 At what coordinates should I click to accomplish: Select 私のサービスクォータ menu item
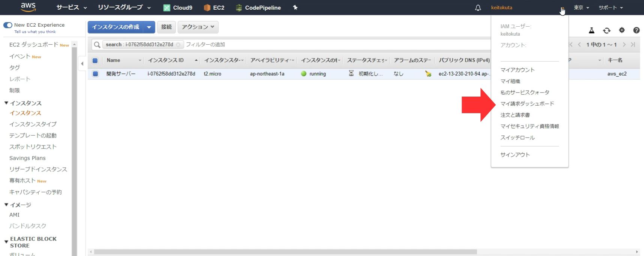click(x=525, y=92)
